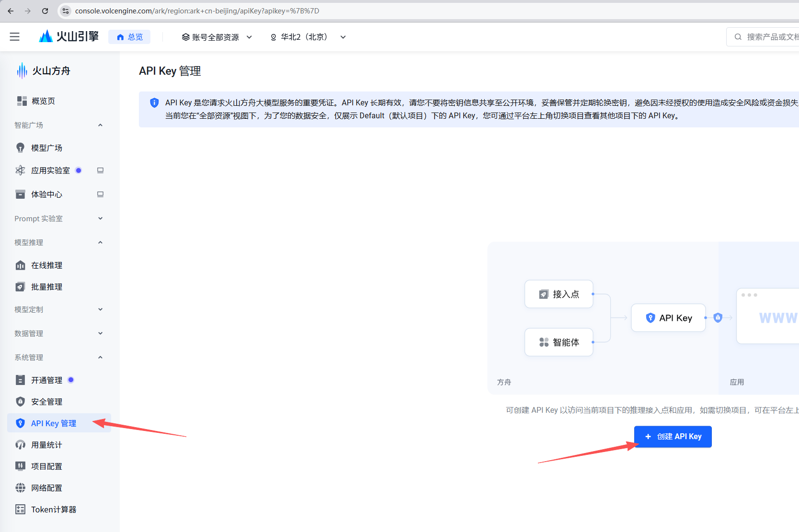Click the 安全管理 shield lock icon
Viewport: 799px width, 532px height.
tap(20, 402)
